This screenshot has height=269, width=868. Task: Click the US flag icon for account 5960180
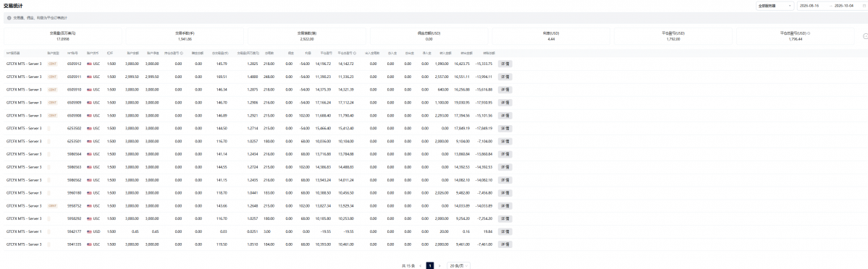[89, 192]
